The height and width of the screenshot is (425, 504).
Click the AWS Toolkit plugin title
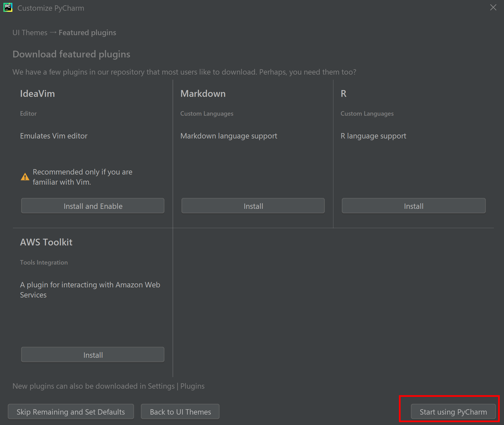pos(46,242)
